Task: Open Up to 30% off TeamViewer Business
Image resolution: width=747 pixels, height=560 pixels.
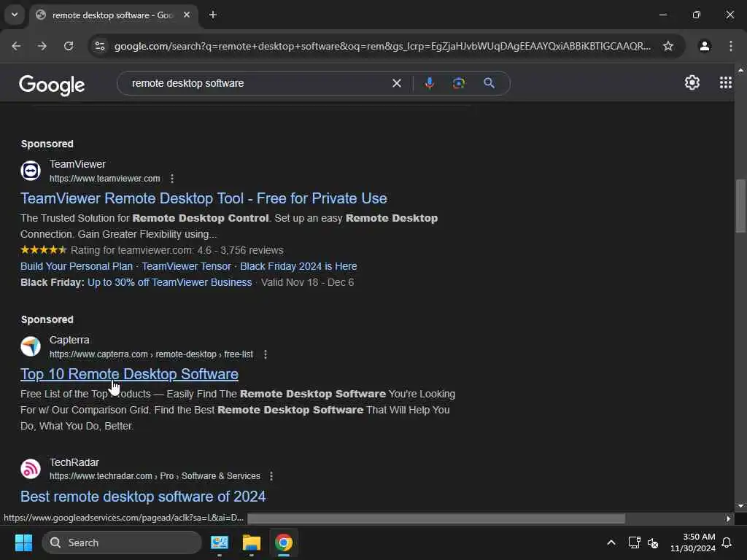Action: 169,282
